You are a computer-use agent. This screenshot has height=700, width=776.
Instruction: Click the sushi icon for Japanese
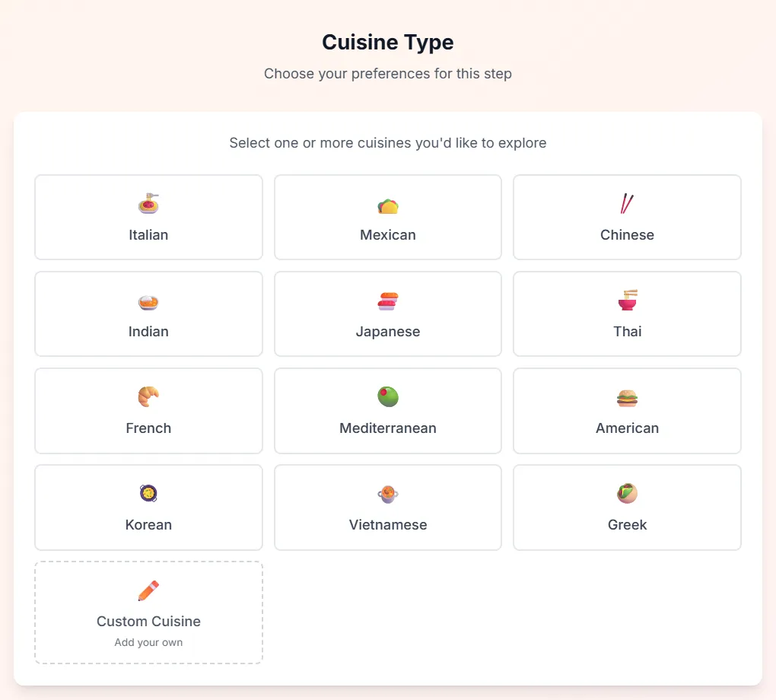point(388,301)
